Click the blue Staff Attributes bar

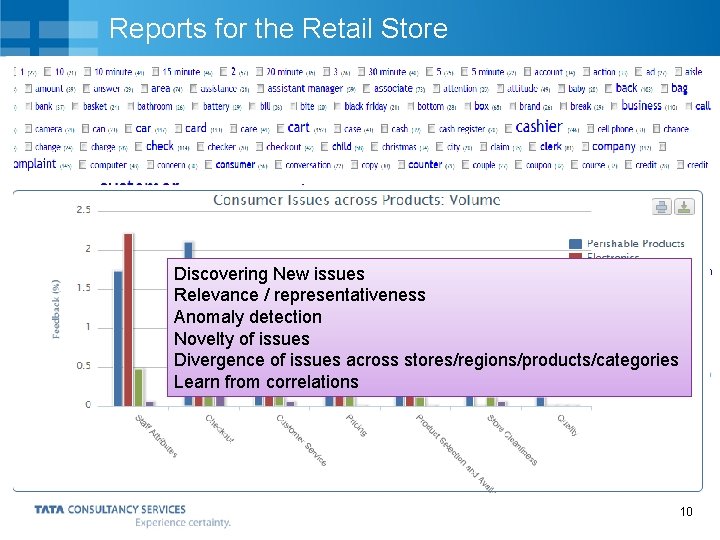[118, 338]
